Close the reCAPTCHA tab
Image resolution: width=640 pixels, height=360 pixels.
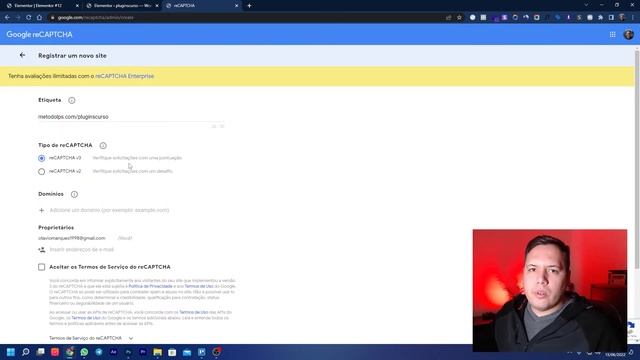point(236,6)
